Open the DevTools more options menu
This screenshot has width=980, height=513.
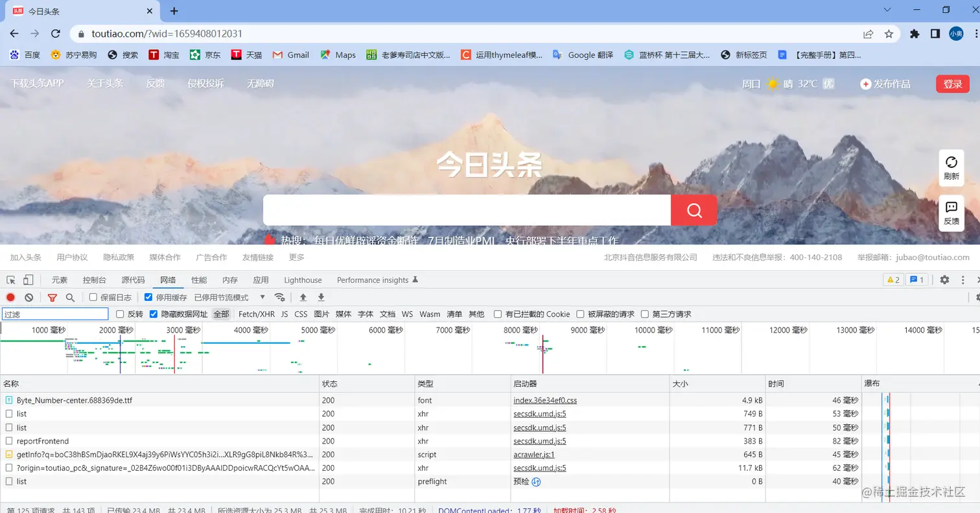963,280
